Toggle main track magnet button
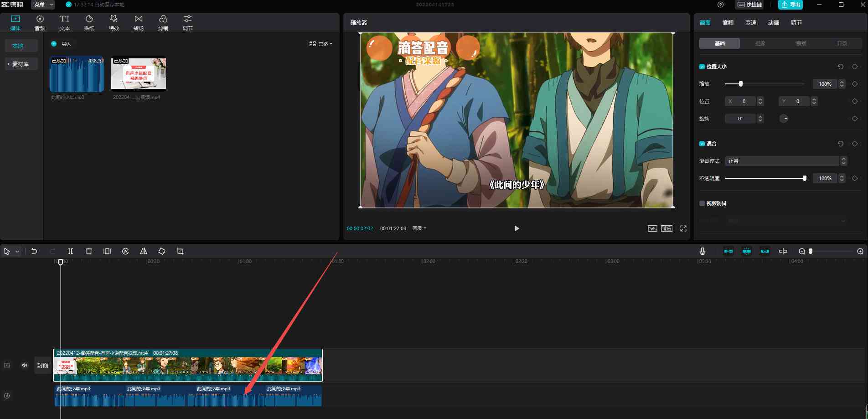The width and height of the screenshot is (868, 419). [728, 251]
